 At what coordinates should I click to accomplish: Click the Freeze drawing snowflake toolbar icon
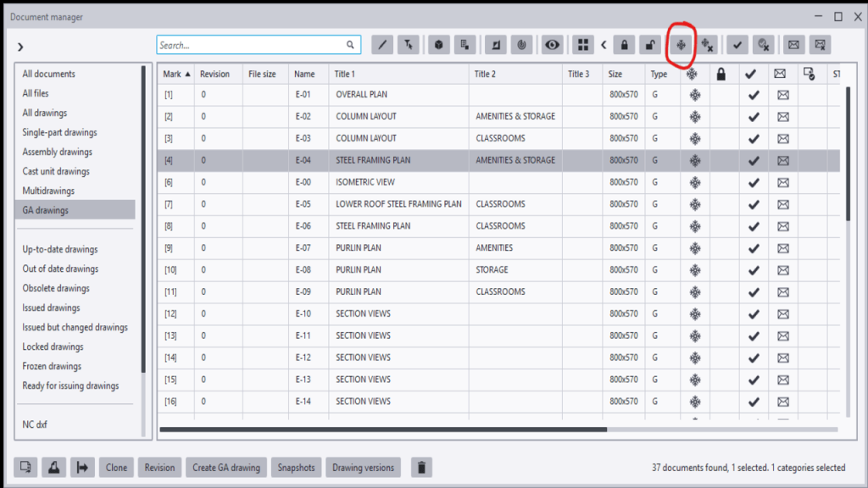tap(681, 45)
